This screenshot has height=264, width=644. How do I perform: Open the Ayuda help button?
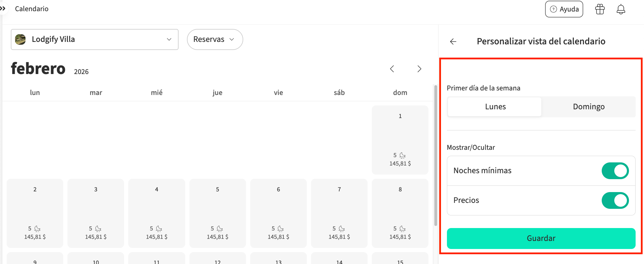564,9
